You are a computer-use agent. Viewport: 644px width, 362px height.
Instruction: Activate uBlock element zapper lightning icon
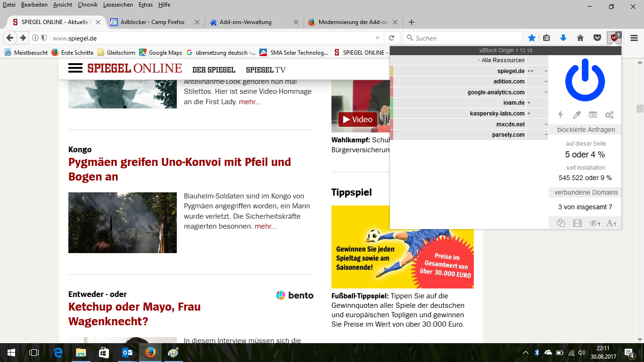[561, 115]
